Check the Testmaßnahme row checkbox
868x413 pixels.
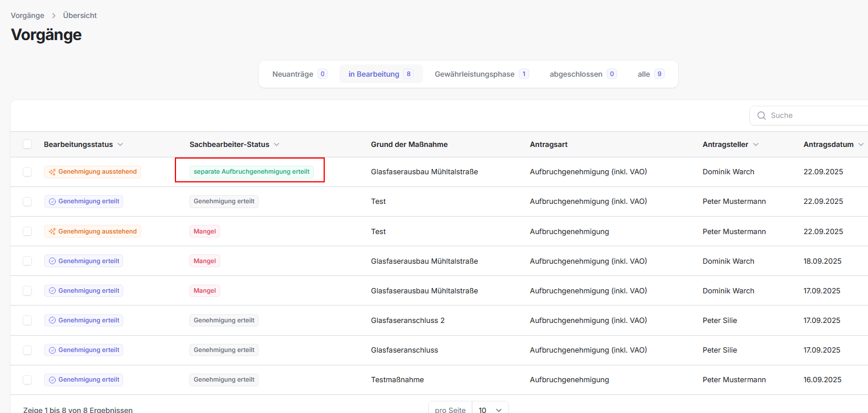(27, 379)
